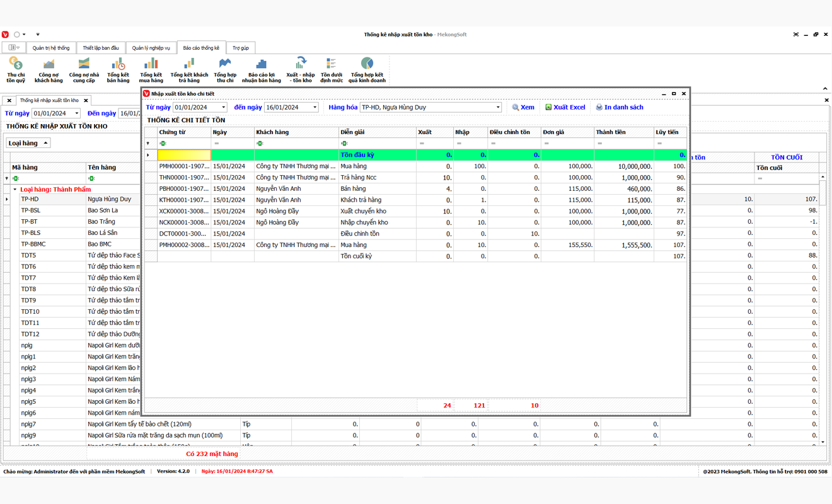Open Công nợ khách hàng report
Viewport: 832px width, 504px height.
click(x=49, y=70)
